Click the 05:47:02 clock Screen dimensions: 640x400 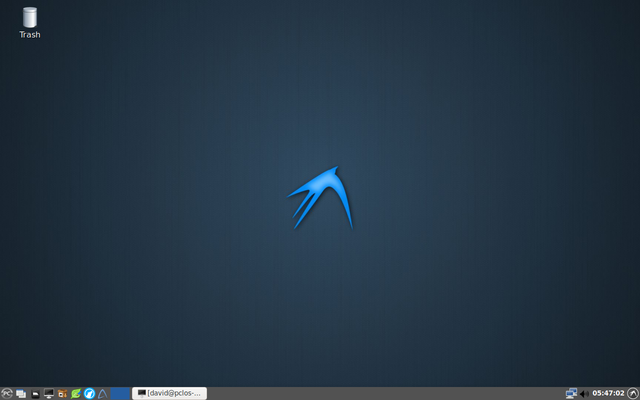click(608, 393)
